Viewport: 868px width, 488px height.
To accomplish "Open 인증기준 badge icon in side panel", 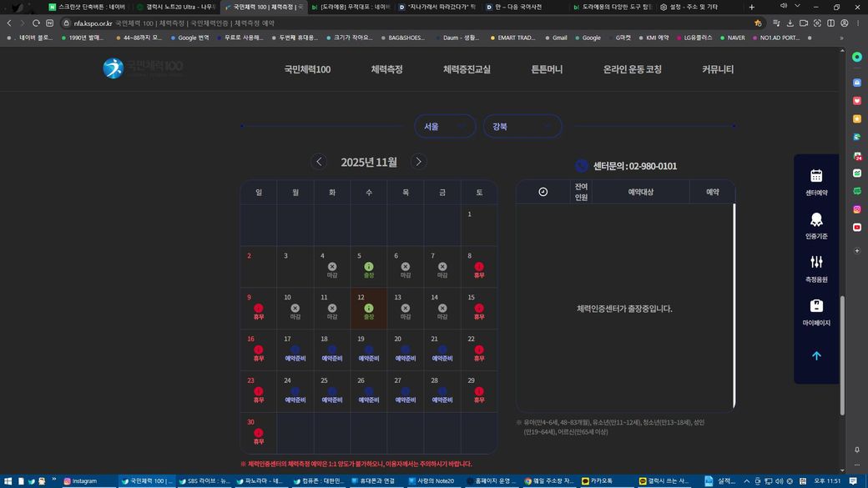I will pos(816,219).
